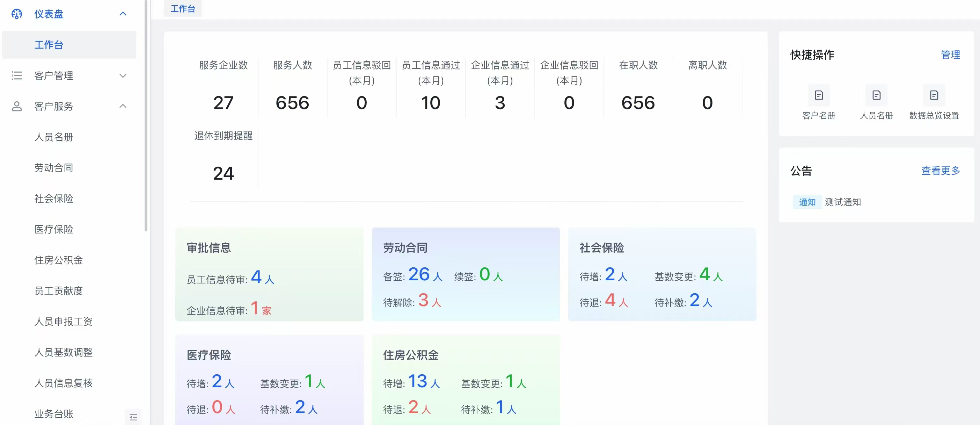The height and width of the screenshot is (425, 980).
Task: Click 劳动合同 备签 count 26
Action: coord(419,275)
